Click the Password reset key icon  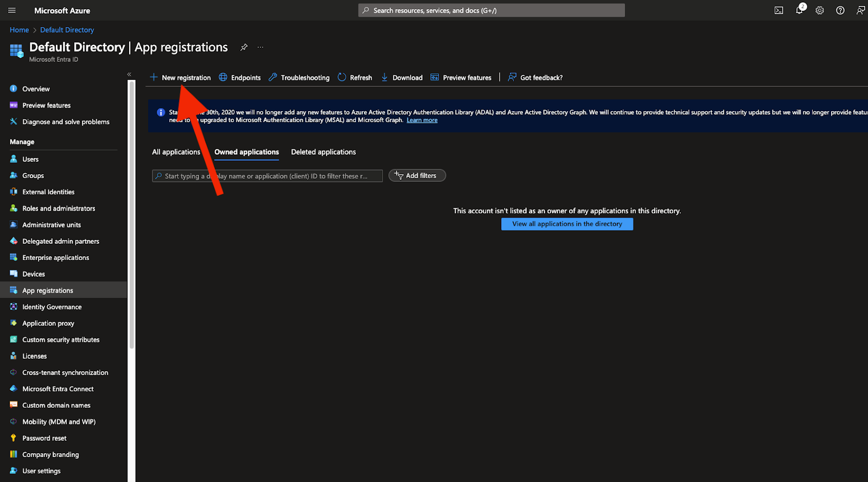[x=14, y=438]
